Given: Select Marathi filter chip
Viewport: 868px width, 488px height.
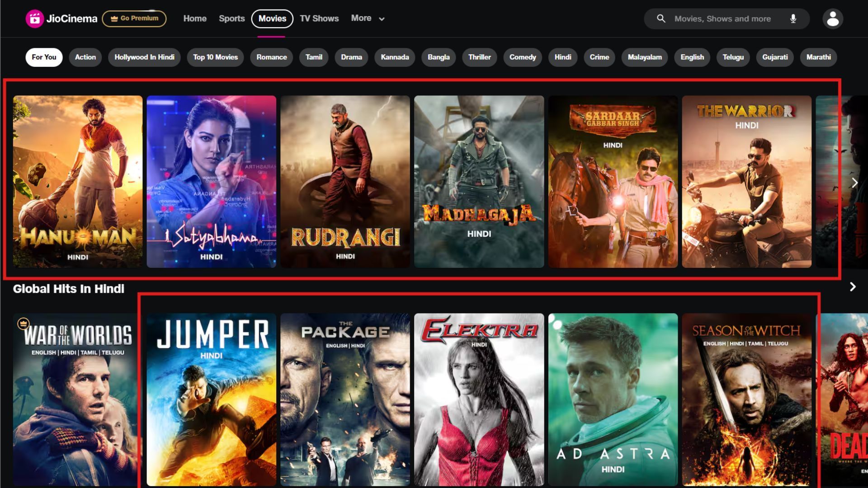Looking at the screenshot, I should coord(818,57).
